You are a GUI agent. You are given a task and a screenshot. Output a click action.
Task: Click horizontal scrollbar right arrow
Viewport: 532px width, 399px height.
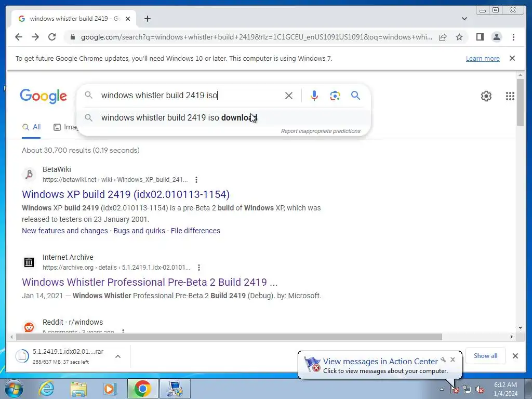coord(512,337)
